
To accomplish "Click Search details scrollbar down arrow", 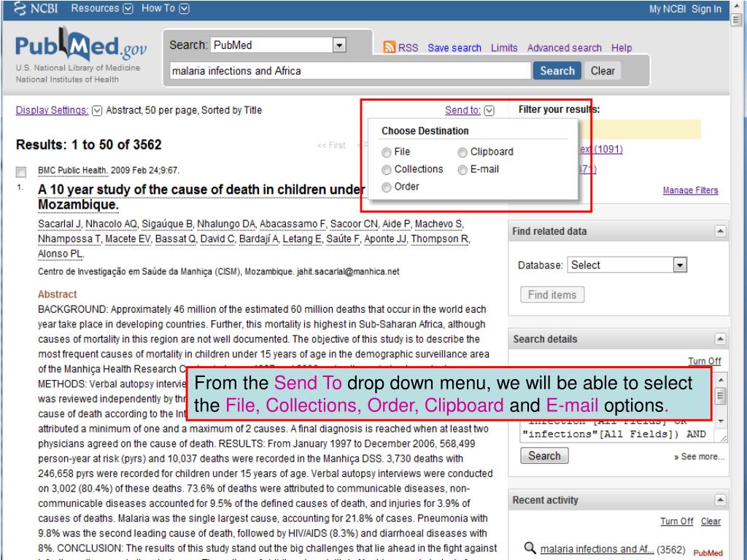I will coord(721,421).
